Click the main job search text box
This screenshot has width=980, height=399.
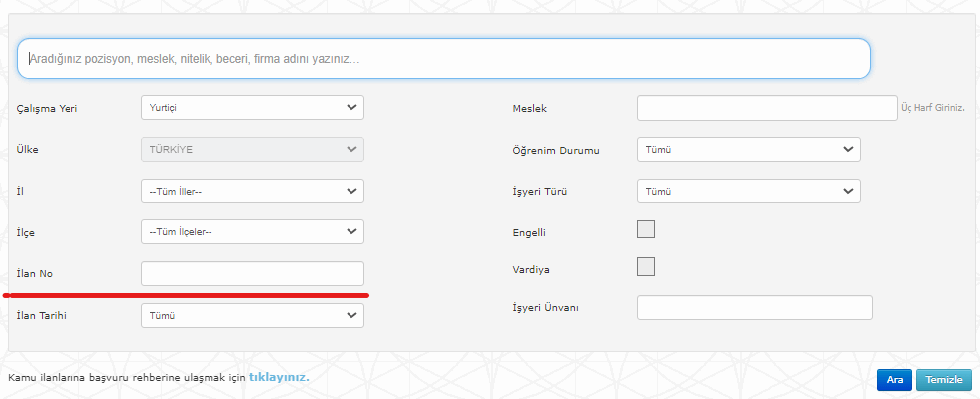443,59
